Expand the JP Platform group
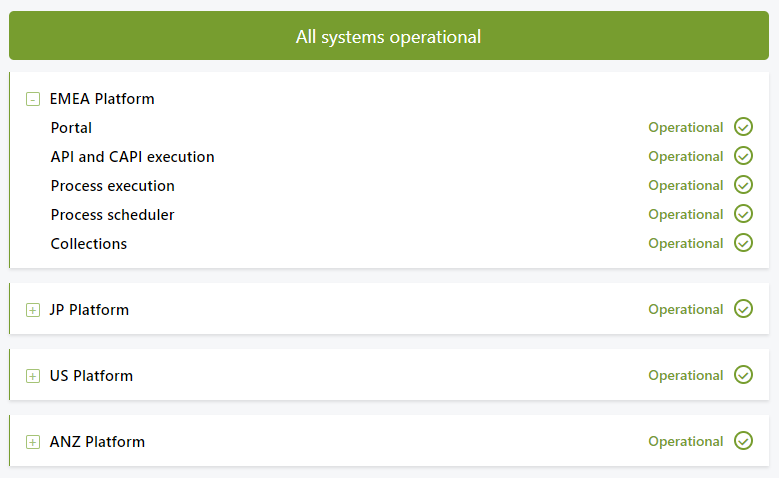This screenshot has width=779, height=478. coord(33,310)
